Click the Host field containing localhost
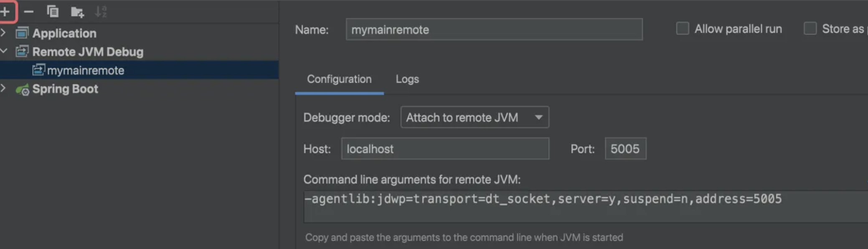Viewport: 868px width, 249px height. [445, 149]
